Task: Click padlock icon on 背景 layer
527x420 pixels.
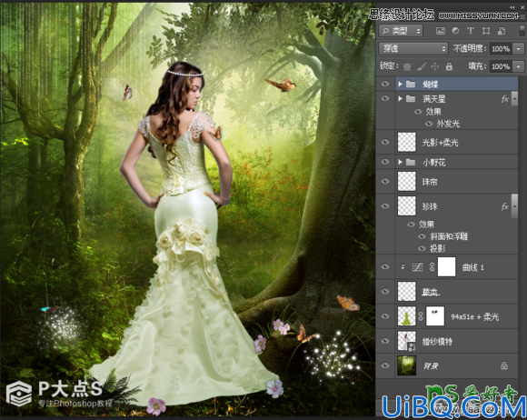Action: pos(503,365)
